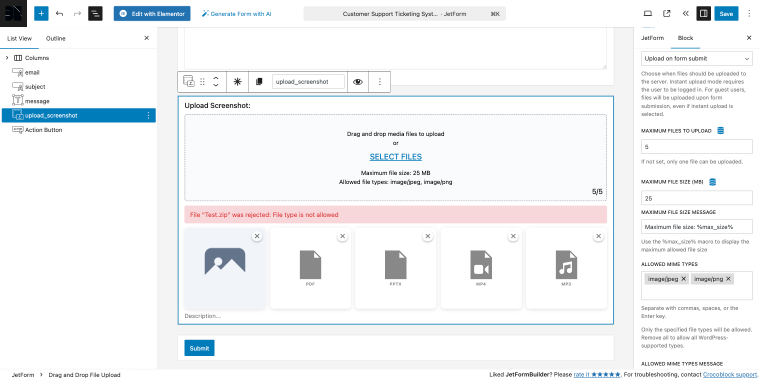Image resolution: width=760 pixels, height=380 pixels.
Task: Click the SELECT FILES link
Action: [396, 157]
